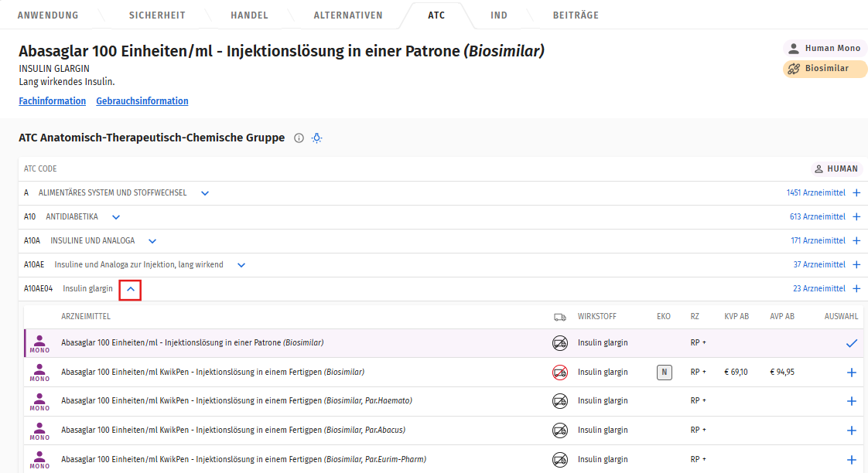Image resolution: width=868 pixels, height=473 pixels.
Task: Expand the A10 Antidiabetika chevron
Action: (116, 217)
